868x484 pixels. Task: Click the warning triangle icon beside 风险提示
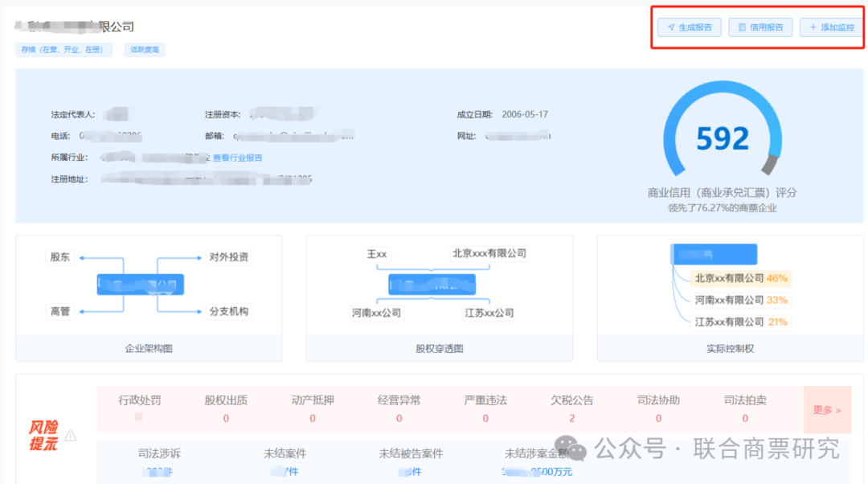(71, 436)
